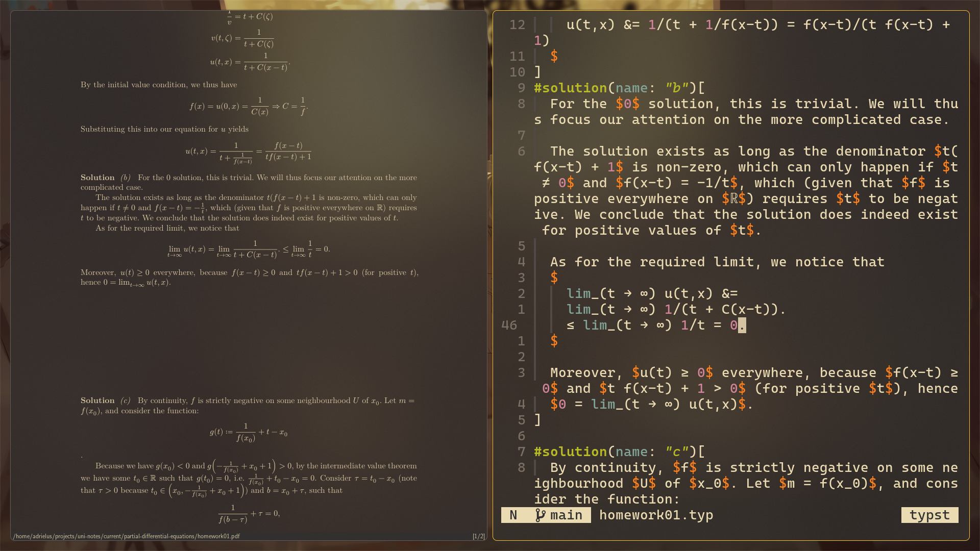
Task: Click the [1/2] page indicator in PDF viewer
Action: (478, 536)
